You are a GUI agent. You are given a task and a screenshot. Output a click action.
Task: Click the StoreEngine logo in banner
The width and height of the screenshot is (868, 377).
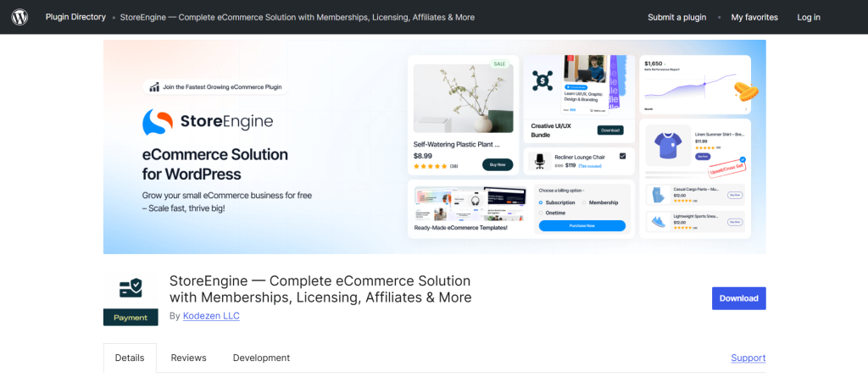[208, 122]
